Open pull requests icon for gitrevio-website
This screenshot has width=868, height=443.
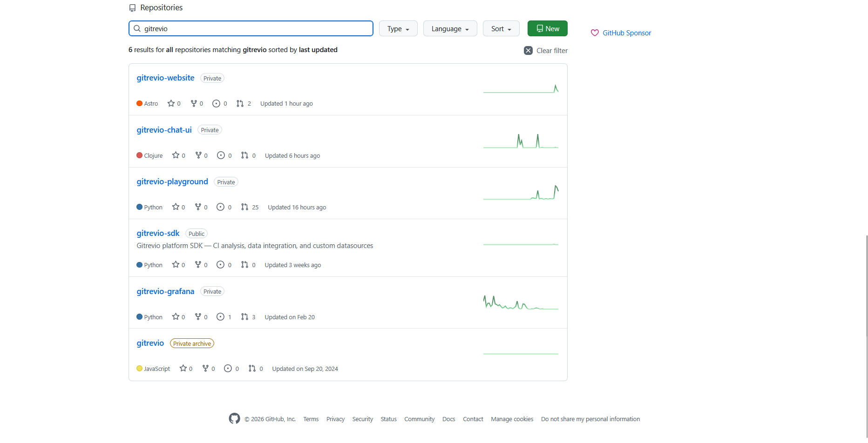240,103
